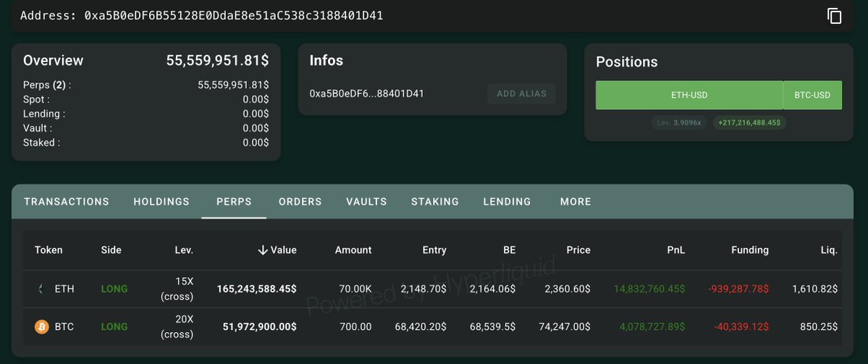
Task: Expand the More menu
Action: 576,202
